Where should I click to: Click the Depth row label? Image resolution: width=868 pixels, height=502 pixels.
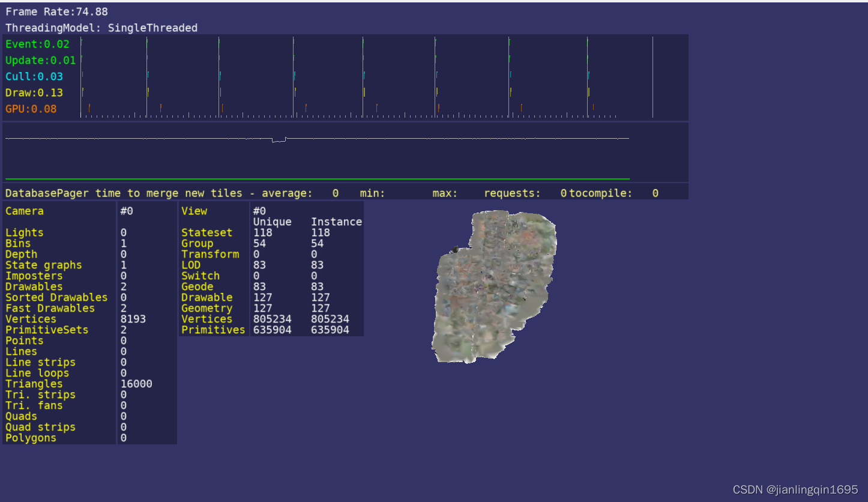point(22,254)
